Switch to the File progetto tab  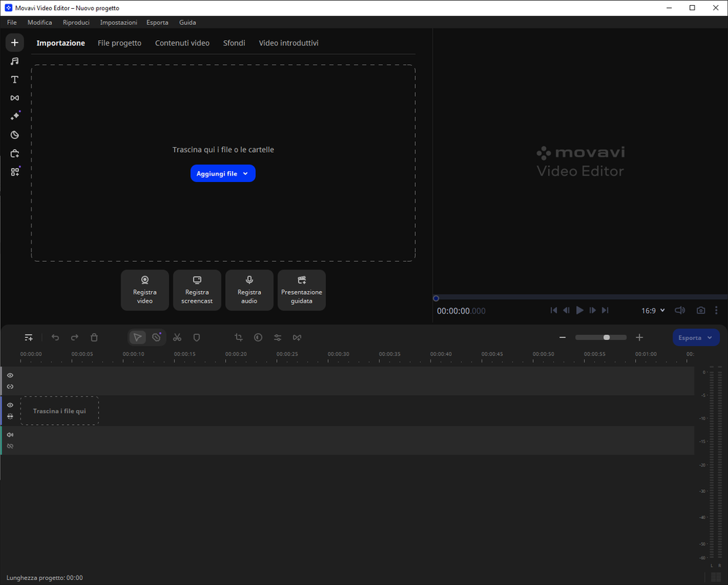119,42
